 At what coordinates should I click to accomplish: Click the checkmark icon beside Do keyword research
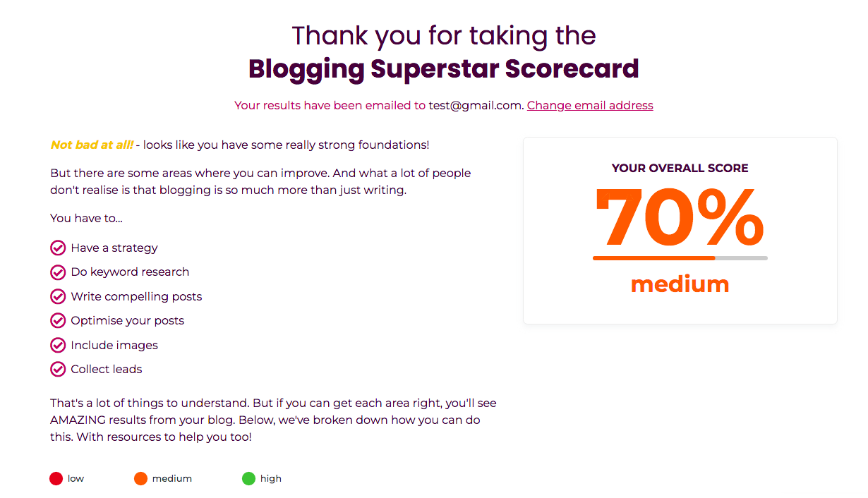[x=58, y=272]
